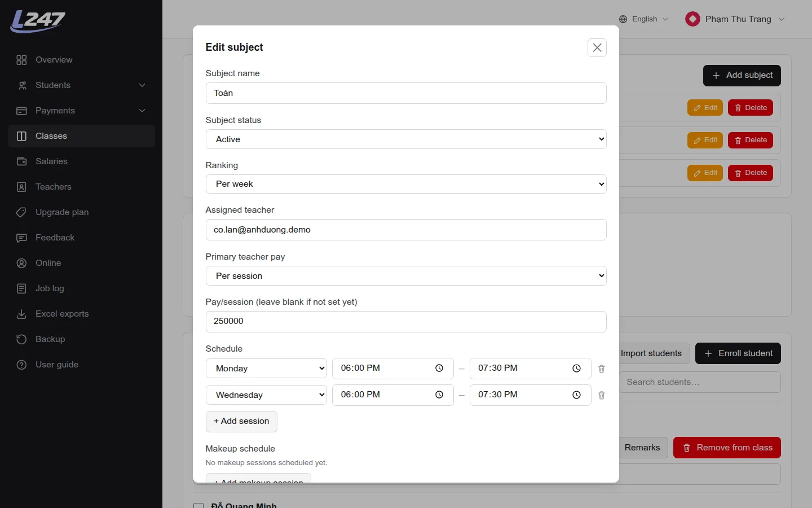Open the English language selector
The height and width of the screenshot is (508, 812).
(643, 19)
